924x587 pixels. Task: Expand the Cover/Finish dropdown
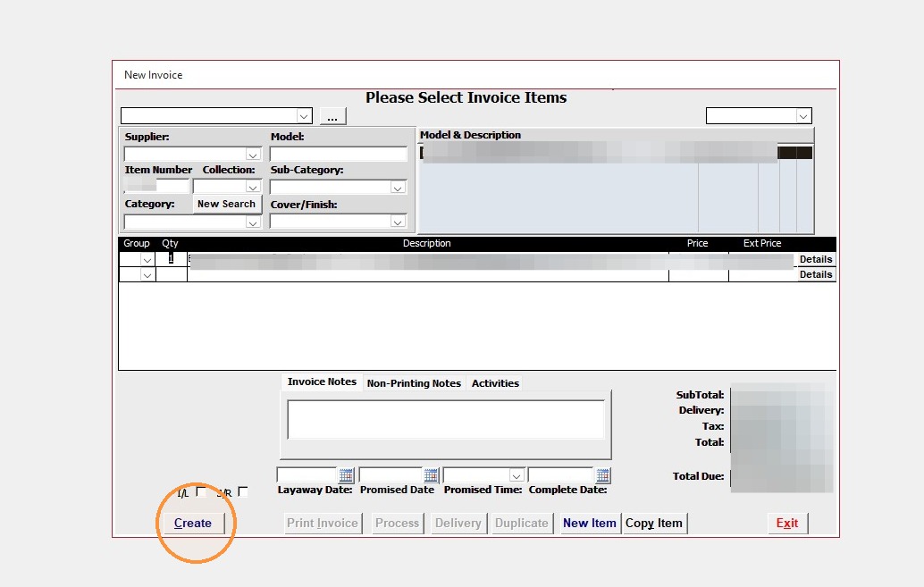tap(398, 222)
